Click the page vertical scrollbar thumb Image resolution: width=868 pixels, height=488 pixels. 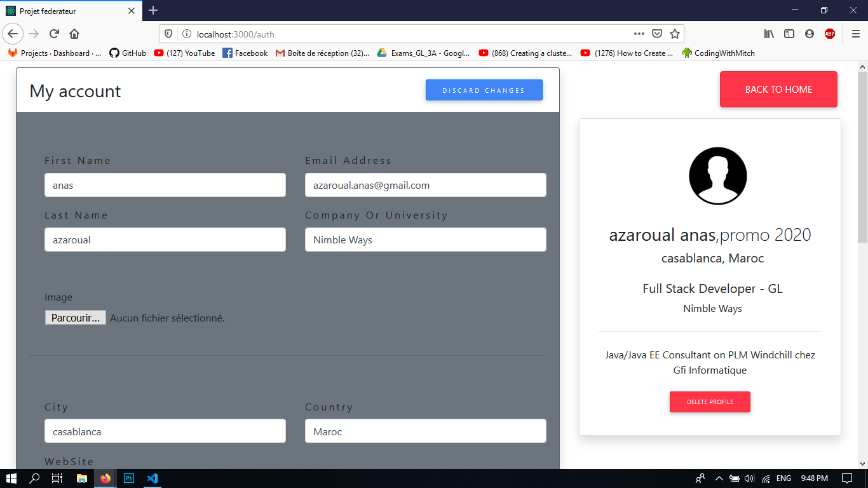pos(862,157)
